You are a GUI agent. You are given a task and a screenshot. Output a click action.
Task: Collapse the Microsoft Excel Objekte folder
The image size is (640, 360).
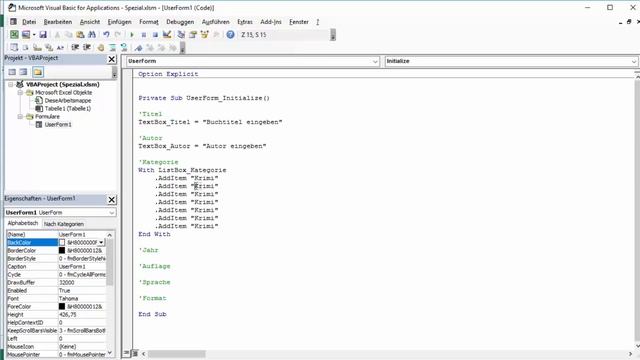pyautogui.click(x=20, y=93)
